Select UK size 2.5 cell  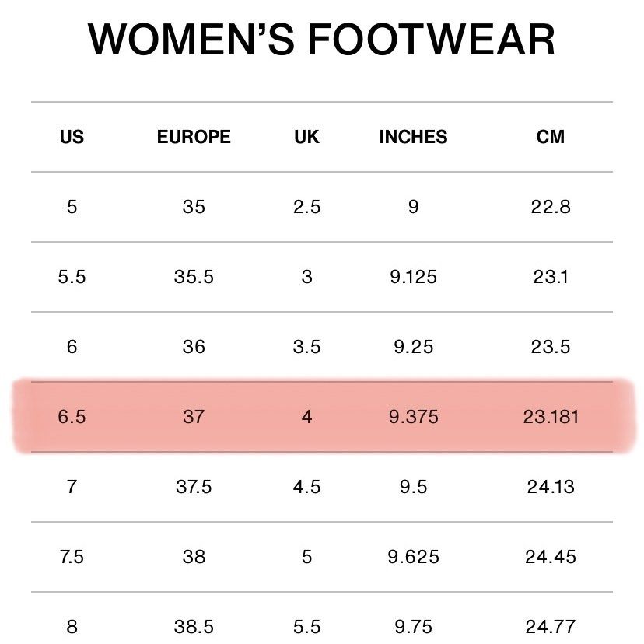click(x=306, y=207)
